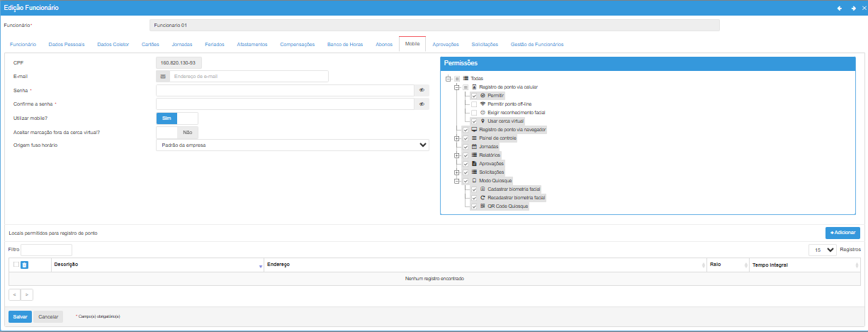Viewport: 868px width, 332px height.
Task: Open the Gestão de Funcionários tab
Action: click(x=537, y=44)
